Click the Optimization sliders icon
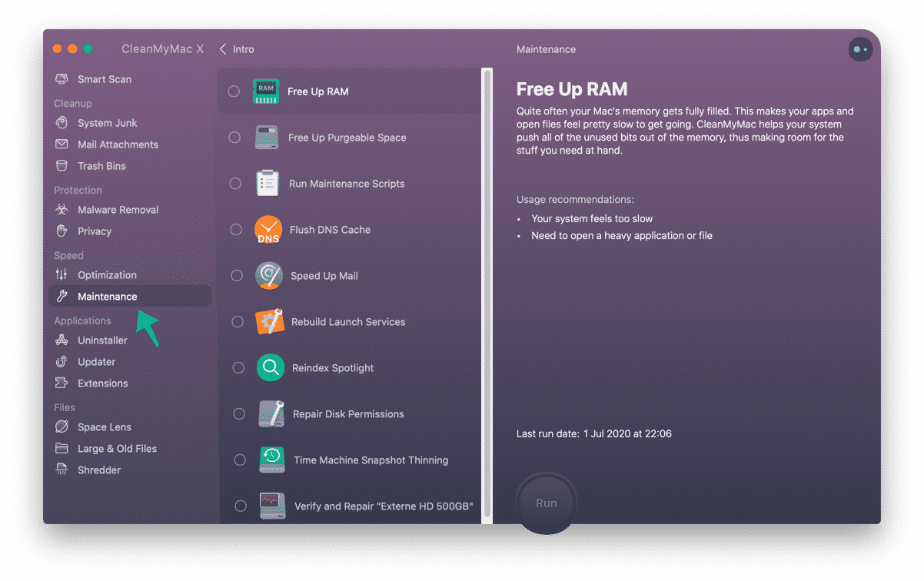 click(62, 275)
